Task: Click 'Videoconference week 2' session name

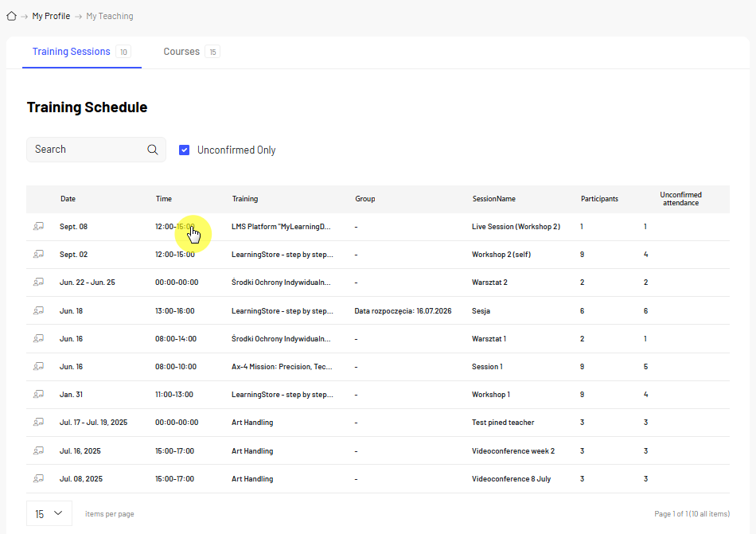Action: 513,451
